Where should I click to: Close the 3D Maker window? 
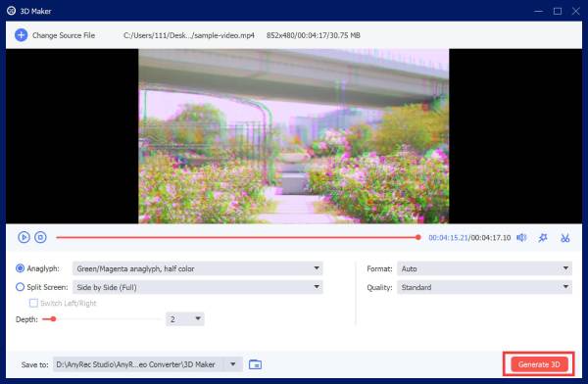coord(576,11)
